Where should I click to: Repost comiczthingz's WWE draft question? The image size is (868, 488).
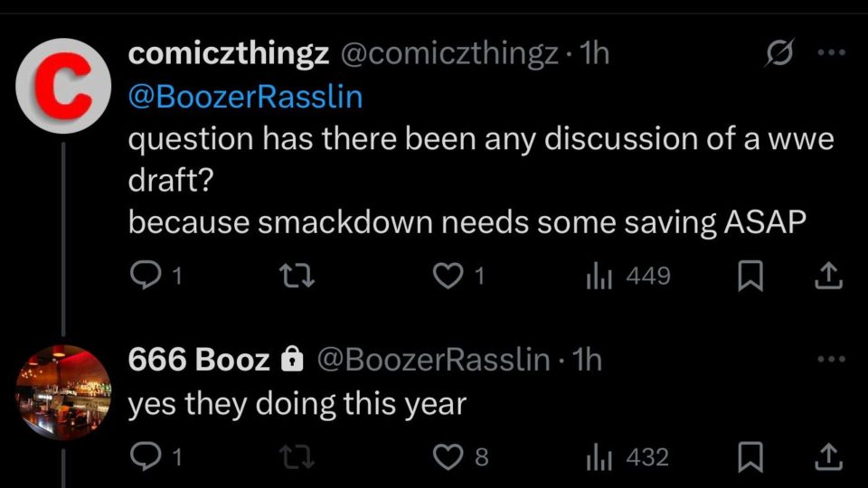(297, 276)
